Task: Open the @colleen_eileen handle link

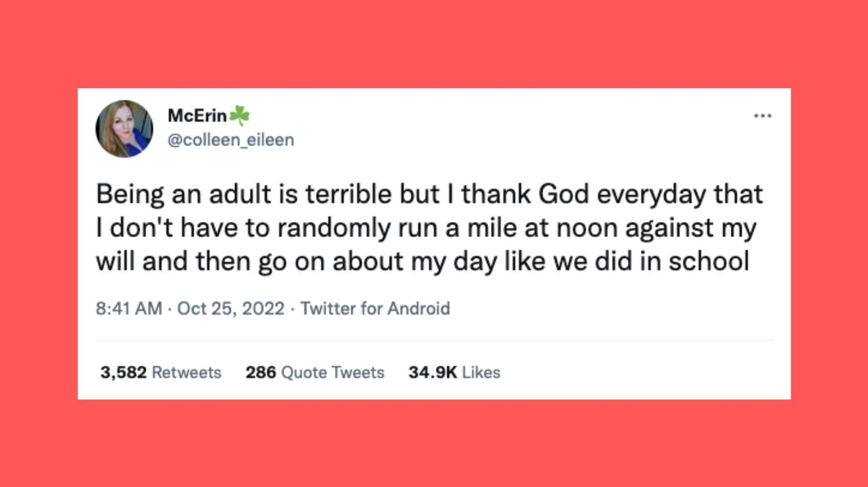Action: pos(230,140)
